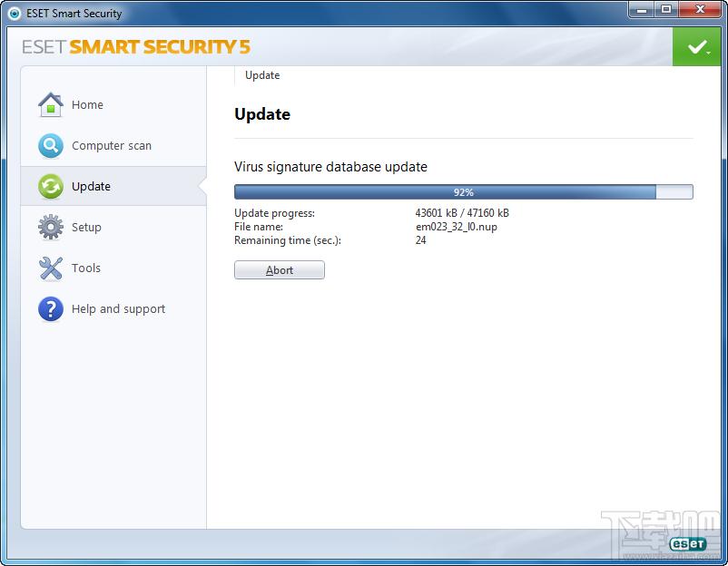The image size is (728, 566).
Task: Click the ESET logo at bottom right
Action: click(688, 543)
